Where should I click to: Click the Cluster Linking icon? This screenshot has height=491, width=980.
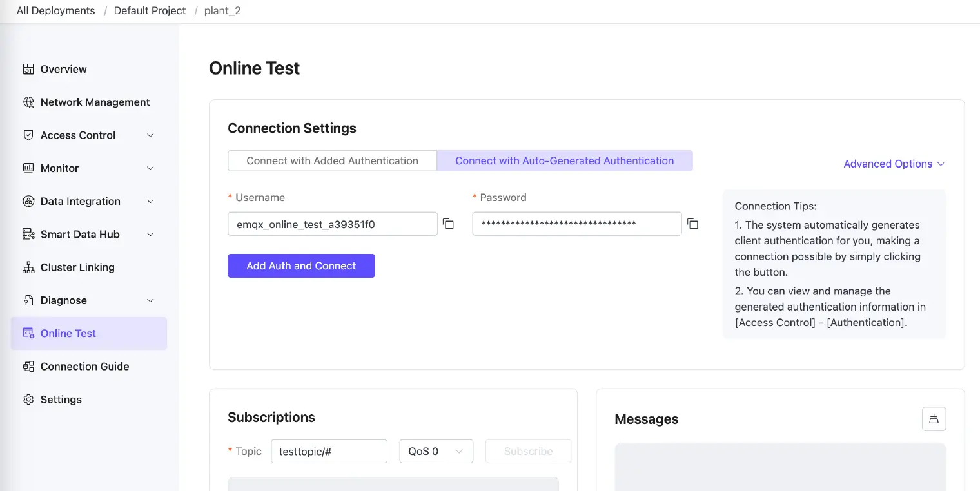[28, 267]
